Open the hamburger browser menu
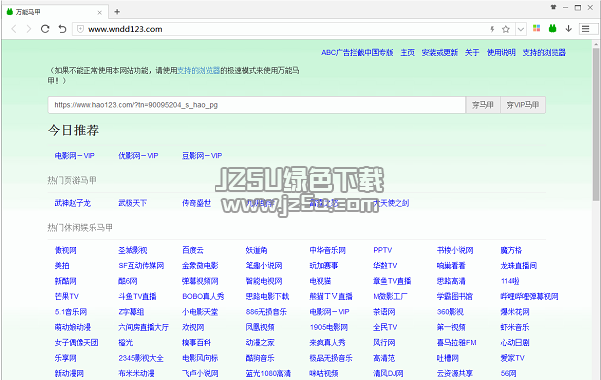 (x=586, y=29)
